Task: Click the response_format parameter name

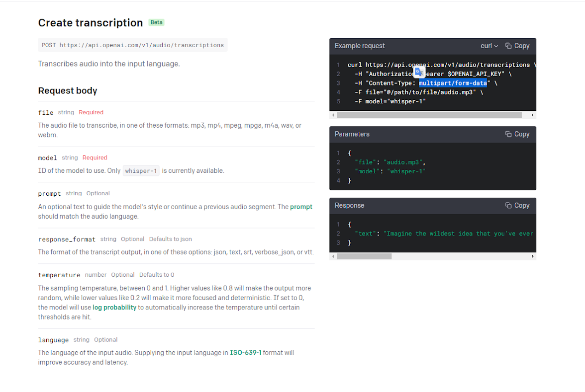Action: point(67,239)
